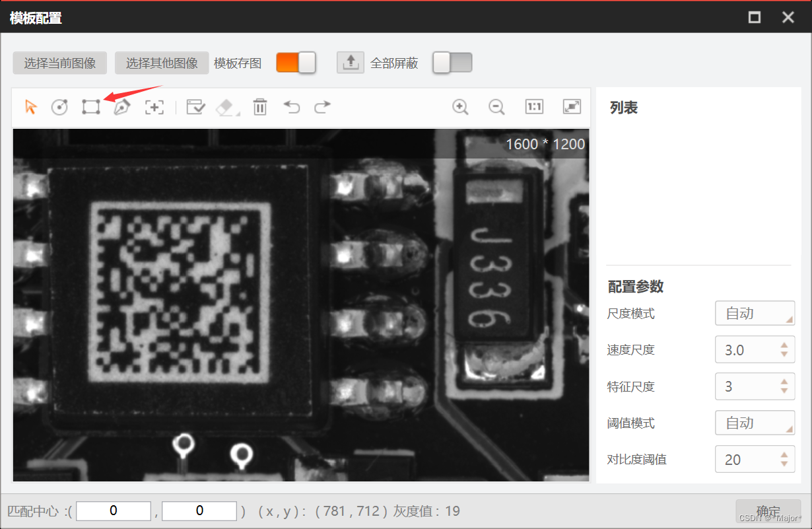Select the rectangle ROI tool
This screenshot has width=812, height=529.
(90, 106)
